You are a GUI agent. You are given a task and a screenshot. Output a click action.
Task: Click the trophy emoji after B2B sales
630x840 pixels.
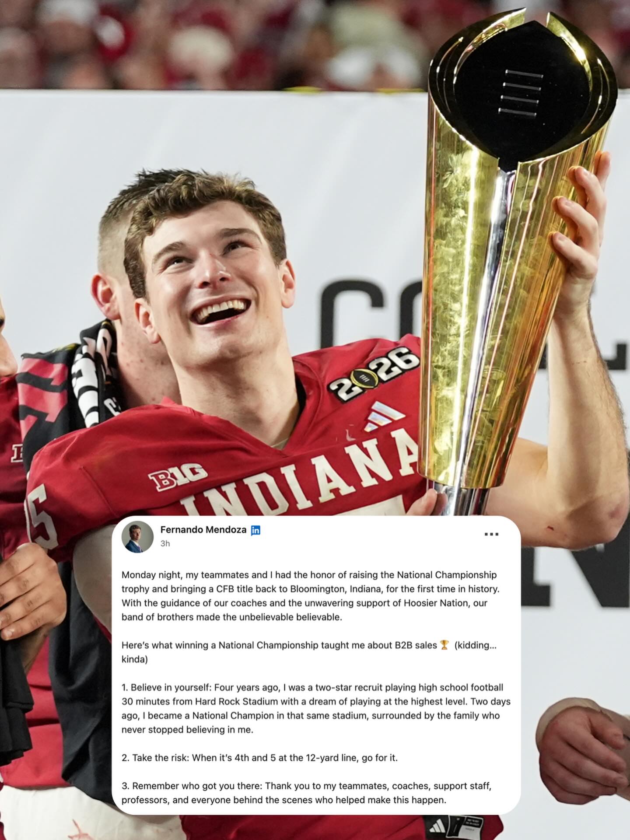click(444, 645)
